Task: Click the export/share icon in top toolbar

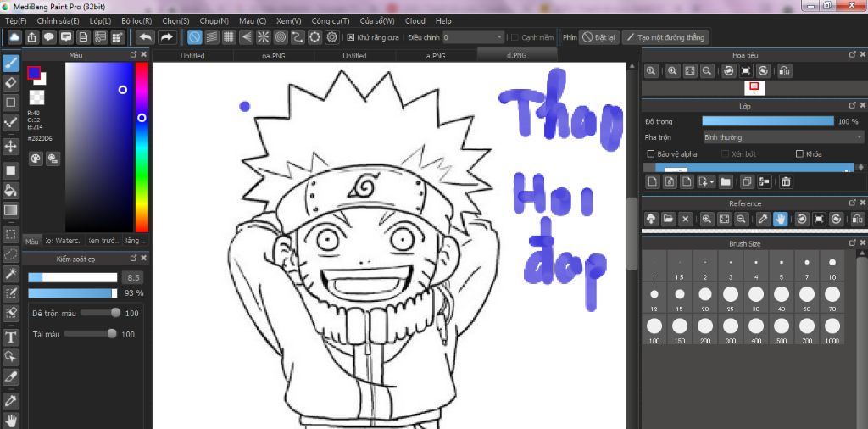Action: tap(32, 37)
